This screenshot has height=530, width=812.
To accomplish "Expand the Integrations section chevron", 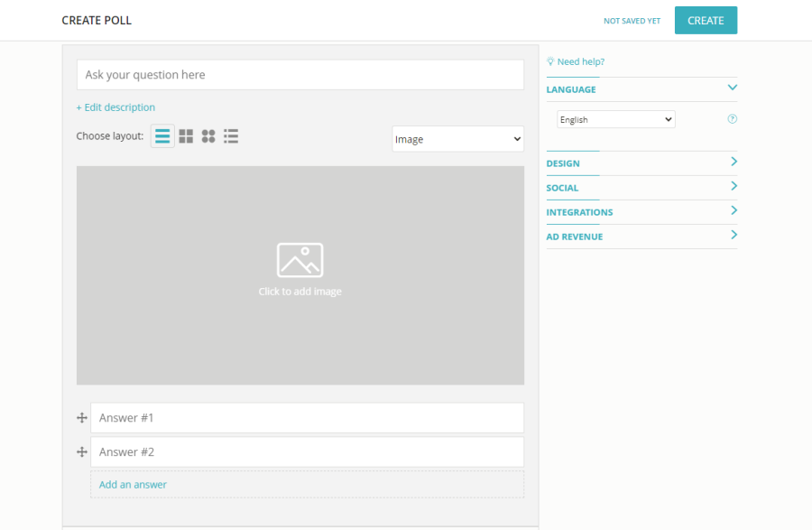I will [x=734, y=210].
